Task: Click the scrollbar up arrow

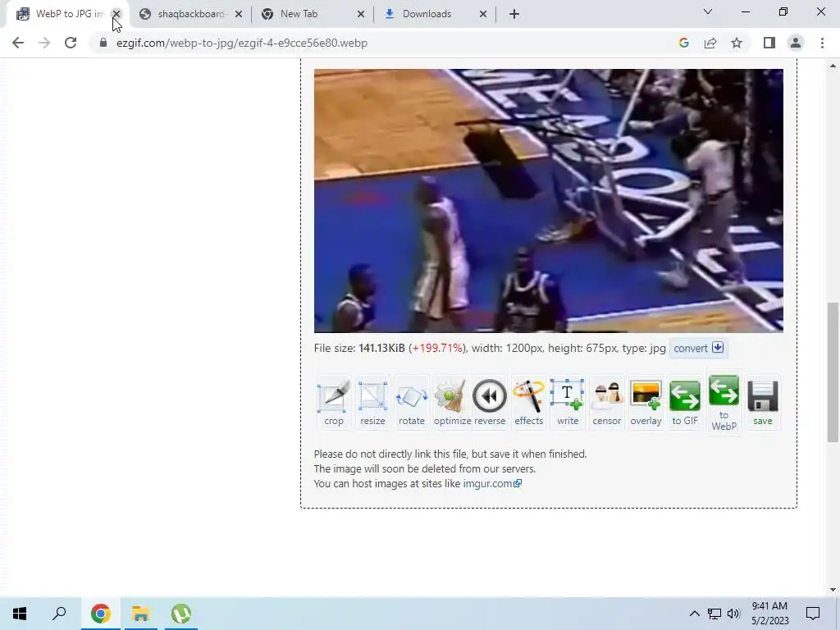Action: pyautogui.click(x=833, y=66)
